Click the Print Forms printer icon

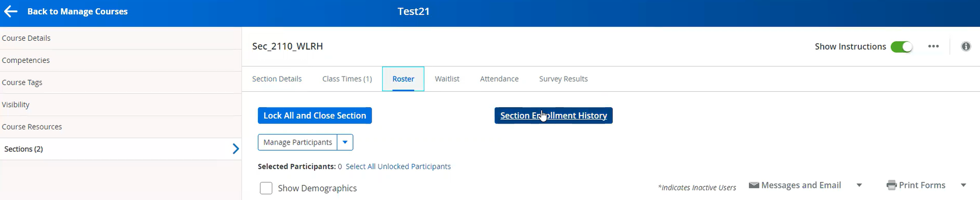click(x=892, y=185)
